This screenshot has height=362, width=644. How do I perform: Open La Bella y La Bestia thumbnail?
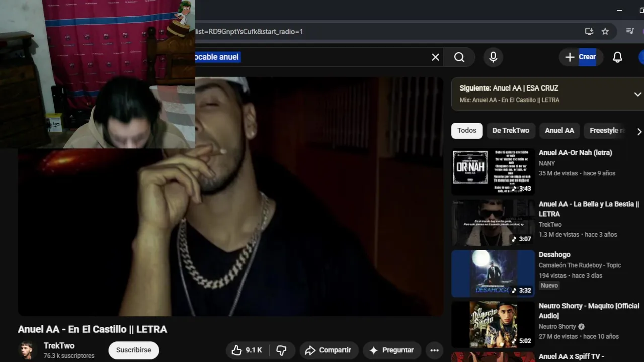(x=493, y=223)
